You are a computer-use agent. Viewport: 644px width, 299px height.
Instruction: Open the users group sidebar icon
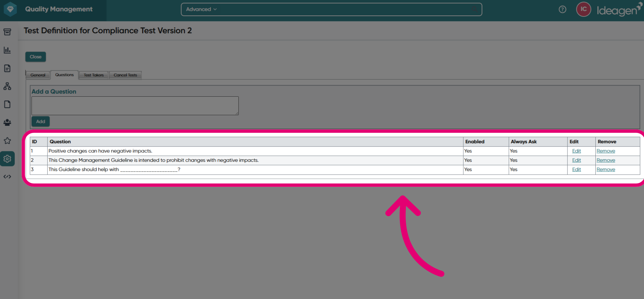pyautogui.click(x=7, y=122)
